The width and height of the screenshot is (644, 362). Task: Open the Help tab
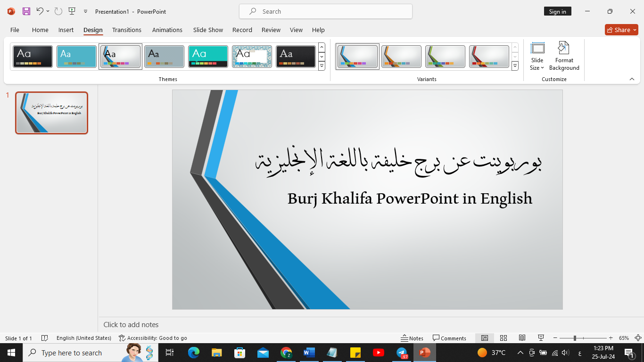[318, 30]
